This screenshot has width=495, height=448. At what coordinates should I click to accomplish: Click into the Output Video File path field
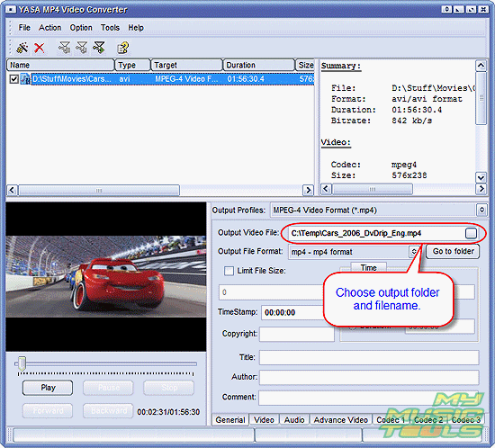coord(377,233)
